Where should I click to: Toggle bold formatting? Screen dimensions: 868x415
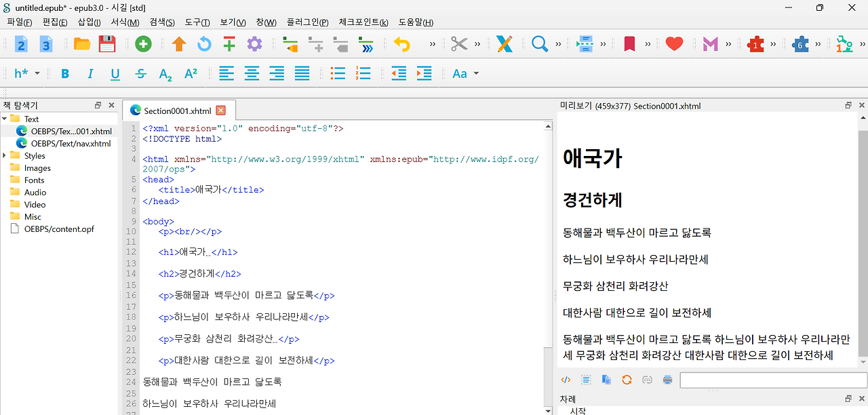pyautogui.click(x=65, y=73)
